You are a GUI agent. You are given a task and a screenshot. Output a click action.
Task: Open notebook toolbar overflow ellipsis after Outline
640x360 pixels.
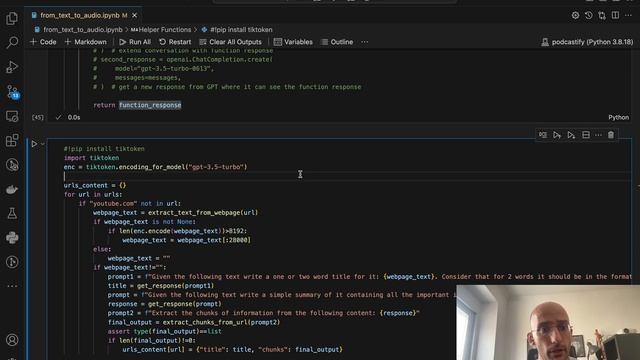pos(364,42)
